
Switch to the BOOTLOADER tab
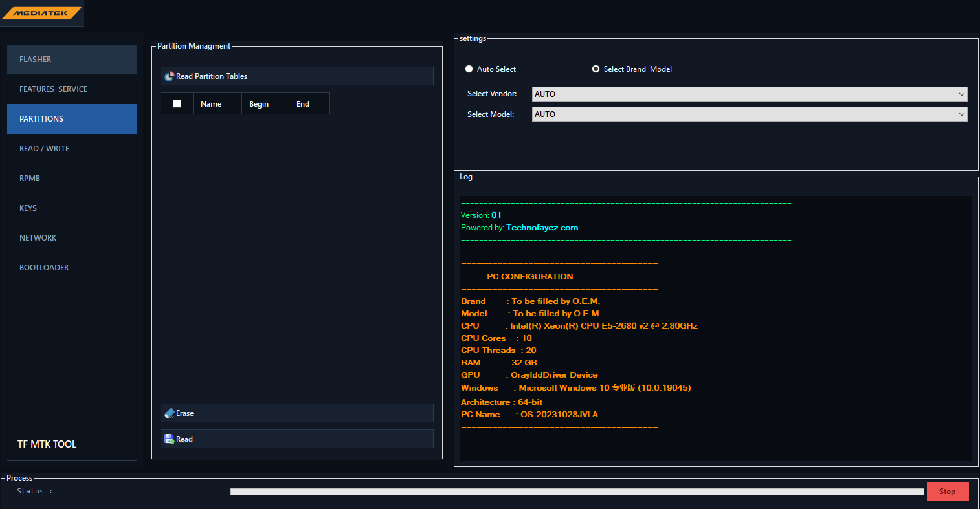pos(72,268)
